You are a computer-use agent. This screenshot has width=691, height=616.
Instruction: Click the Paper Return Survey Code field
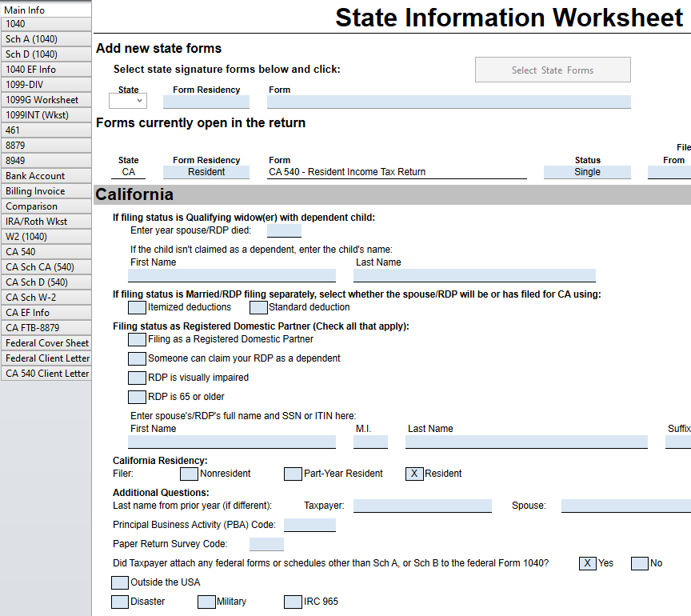266,544
